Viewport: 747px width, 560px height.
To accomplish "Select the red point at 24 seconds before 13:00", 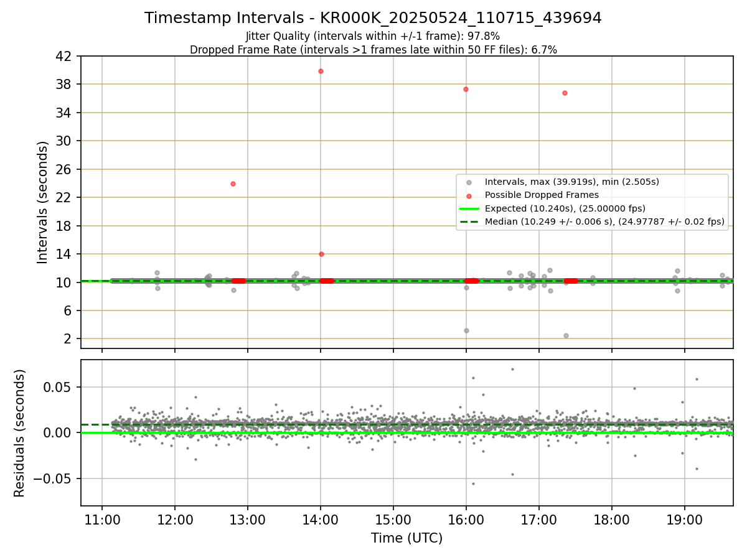I will (x=233, y=184).
